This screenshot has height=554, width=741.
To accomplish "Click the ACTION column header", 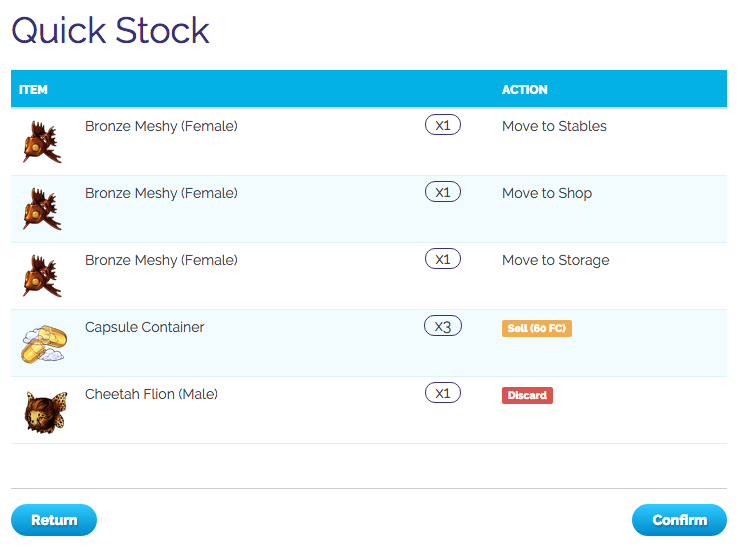I will (524, 90).
